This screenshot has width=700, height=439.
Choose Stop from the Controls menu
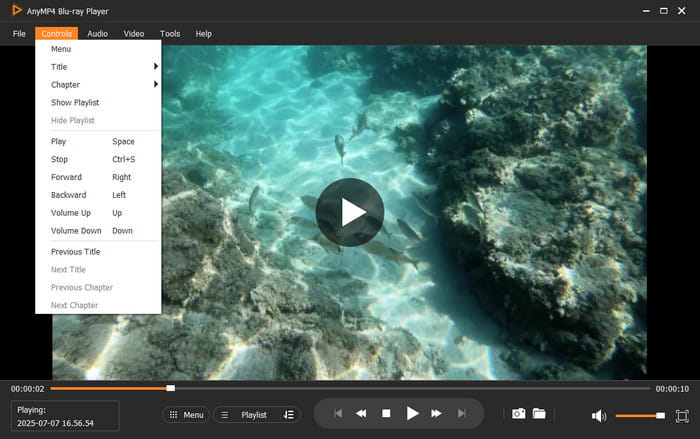(98, 159)
